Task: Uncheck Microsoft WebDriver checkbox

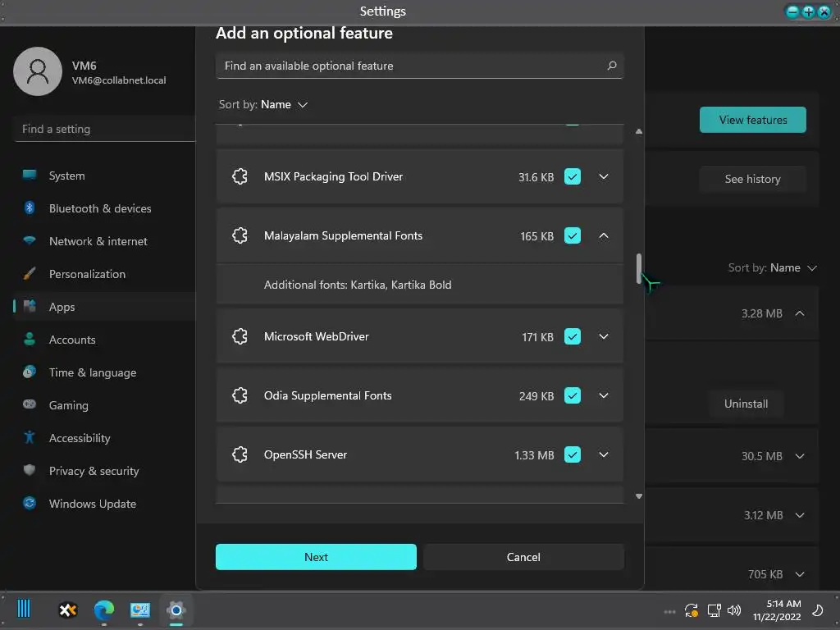Action: coord(572,336)
